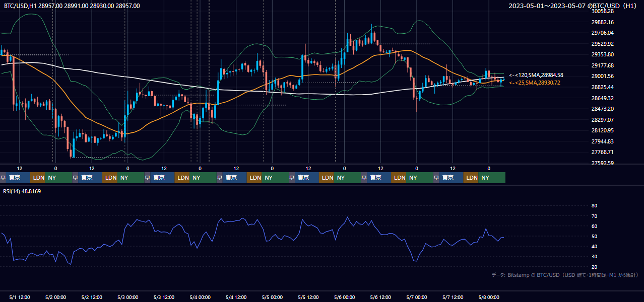Click the 5/7 12:00 date label
Screen dimensions: 644x302
coord(453,297)
